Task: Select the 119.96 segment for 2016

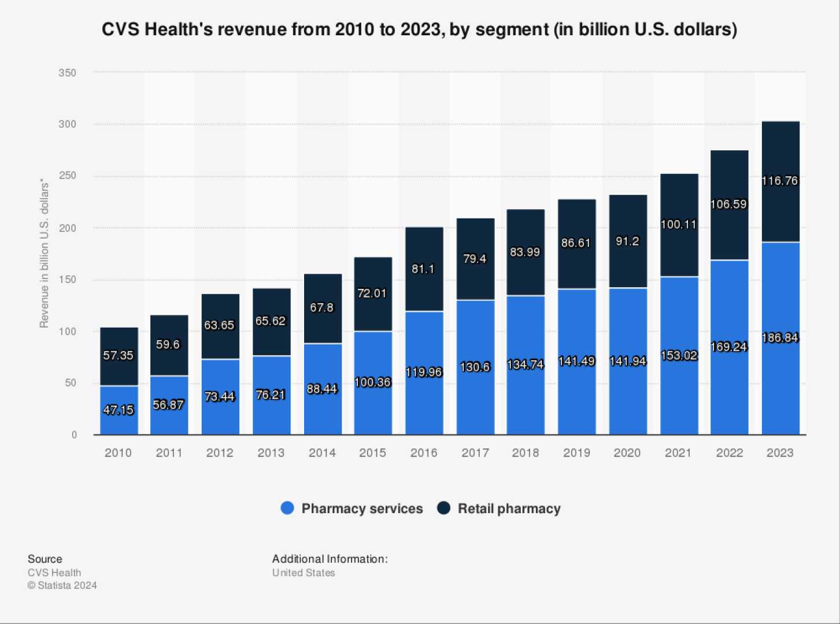Action: point(424,373)
